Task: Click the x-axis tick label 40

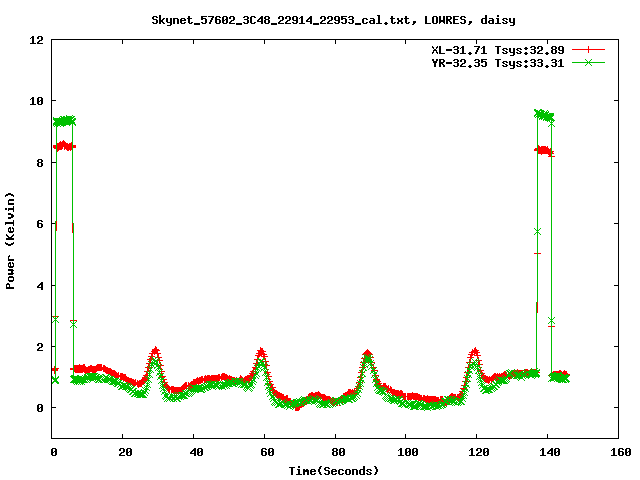Action: pyautogui.click(x=196, y=452)
